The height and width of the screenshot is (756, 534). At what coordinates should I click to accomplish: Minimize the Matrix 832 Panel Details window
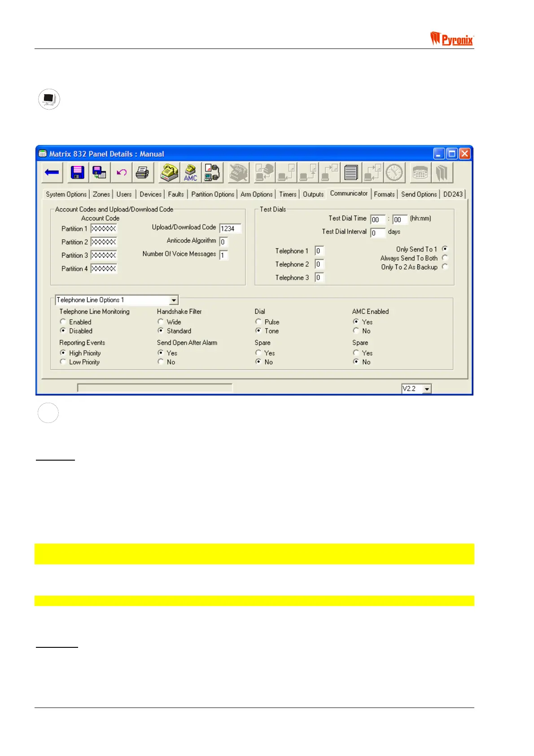click(x=439, y=154)
